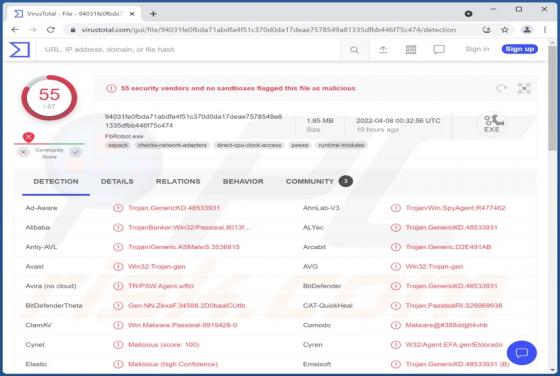Open the upload file icon

click(x=383, y=50)
